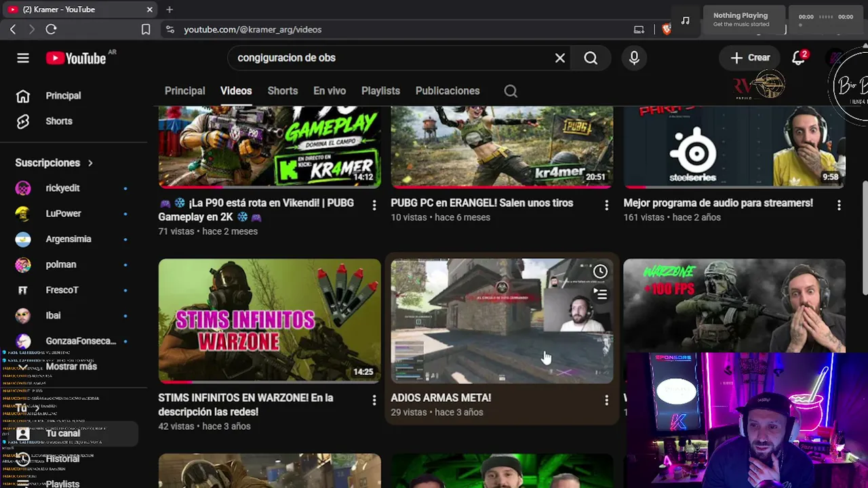Screen dimensions: 868x488
Task: Open the En vivo tab
Action: 330,91
